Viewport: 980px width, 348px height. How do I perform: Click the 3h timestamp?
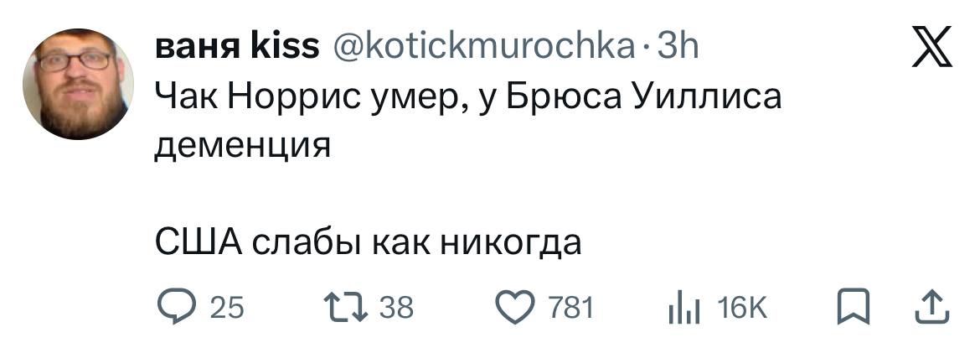(677, 49)
